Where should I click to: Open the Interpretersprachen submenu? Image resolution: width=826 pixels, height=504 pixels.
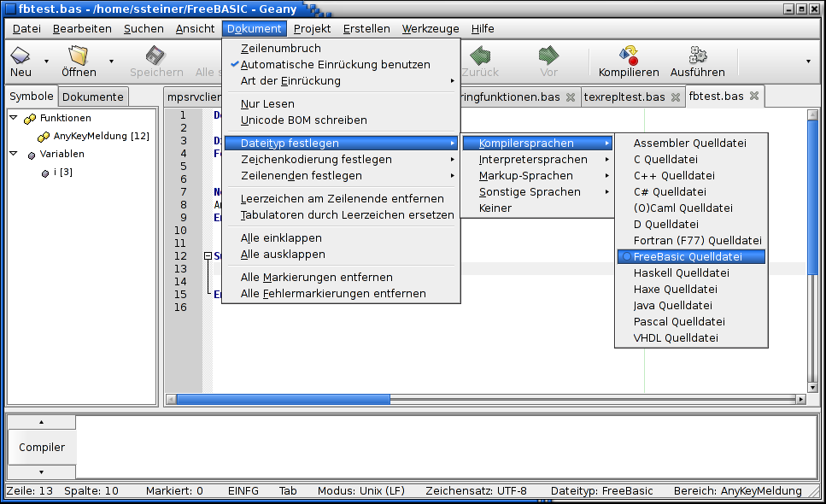(x=538, y=160)
